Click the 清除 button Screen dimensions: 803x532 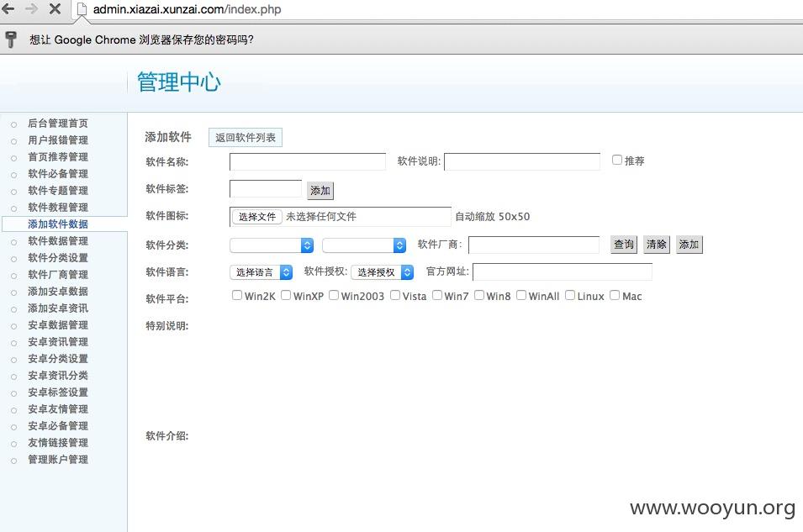(656, 245)
